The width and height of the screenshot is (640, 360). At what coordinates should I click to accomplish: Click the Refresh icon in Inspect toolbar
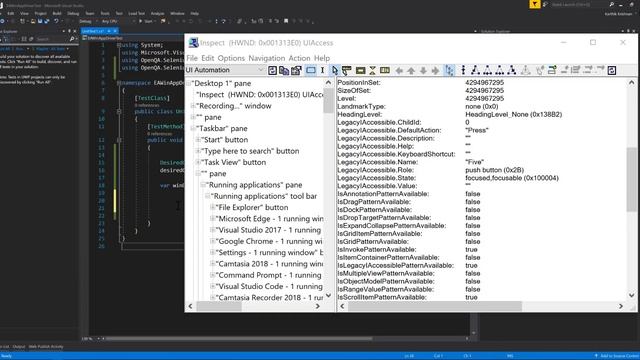click(x=272, y=70)
